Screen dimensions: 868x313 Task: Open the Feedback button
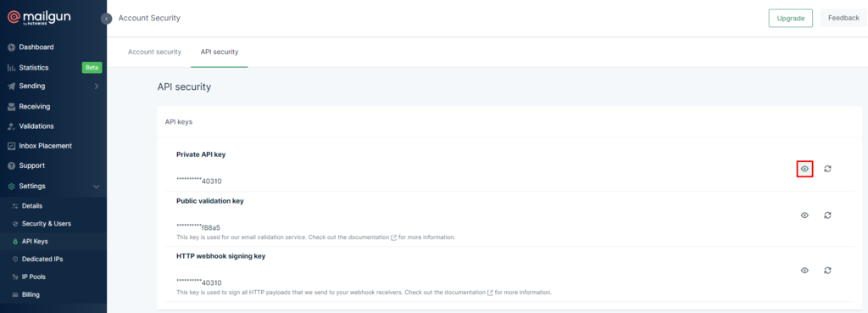pyautogui.click(x=843, y=18)
